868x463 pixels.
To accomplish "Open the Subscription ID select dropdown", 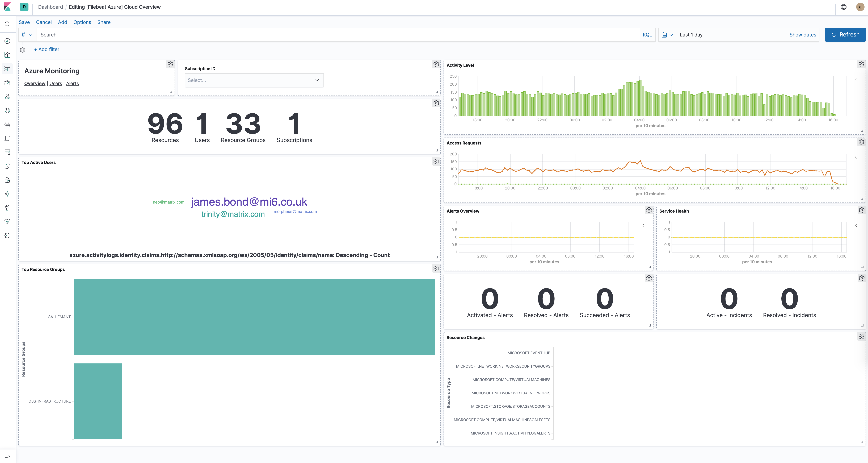I will (254, 80).
